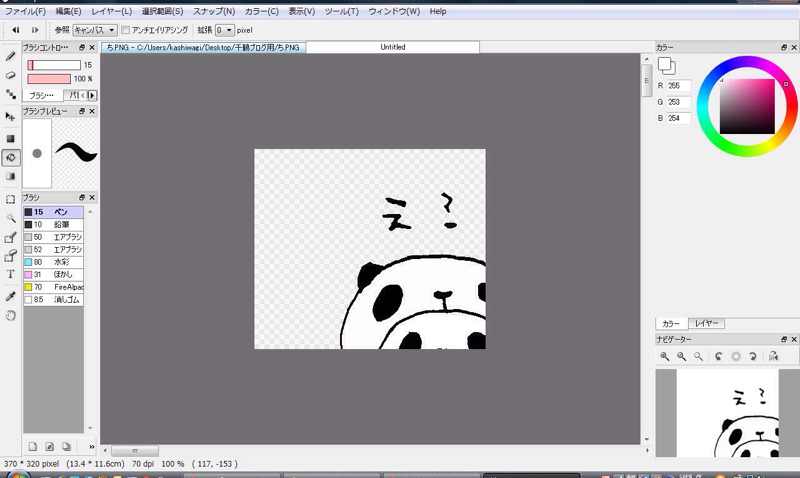Select the Fill rectangle shape tool
The image size is (800, 478).
point(10,139)
